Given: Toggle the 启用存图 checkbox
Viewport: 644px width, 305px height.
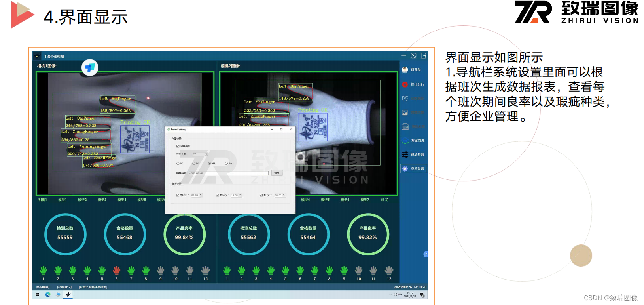Looking at the screenshot, I should coord(178,146).
